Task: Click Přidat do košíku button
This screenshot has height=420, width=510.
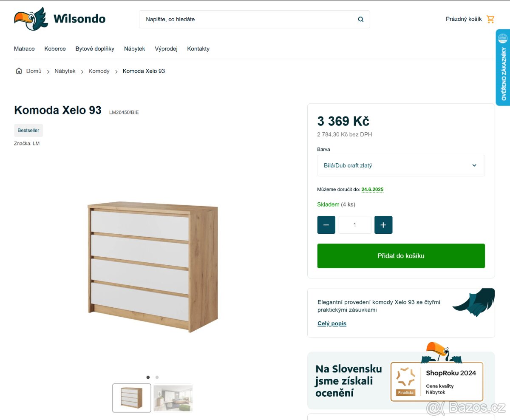Action: tap(401, 256)
